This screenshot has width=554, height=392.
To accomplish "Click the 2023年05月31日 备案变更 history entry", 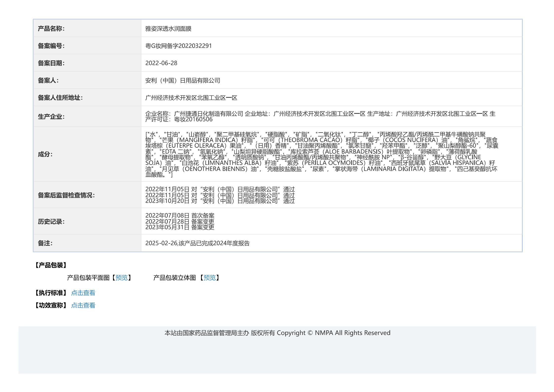I will [x=180, y=227].
